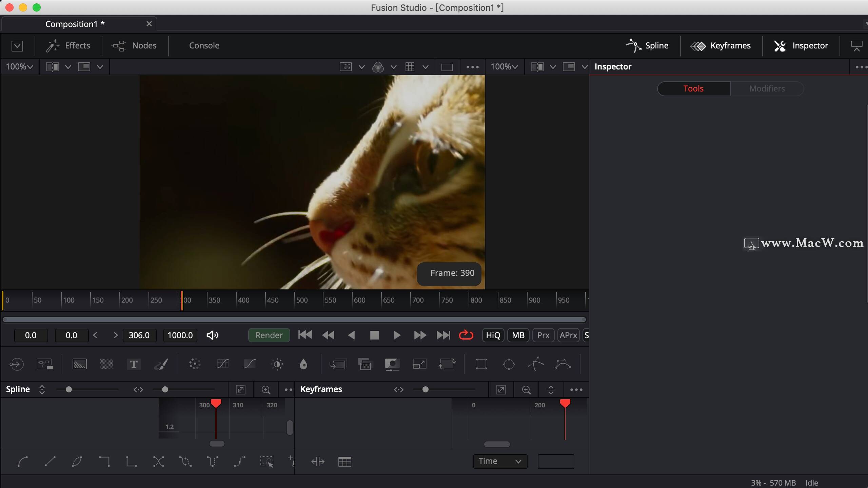Select the Text tool in toolbar
The width and height of the screenshot is (868, 488).
tap(134, 364)
